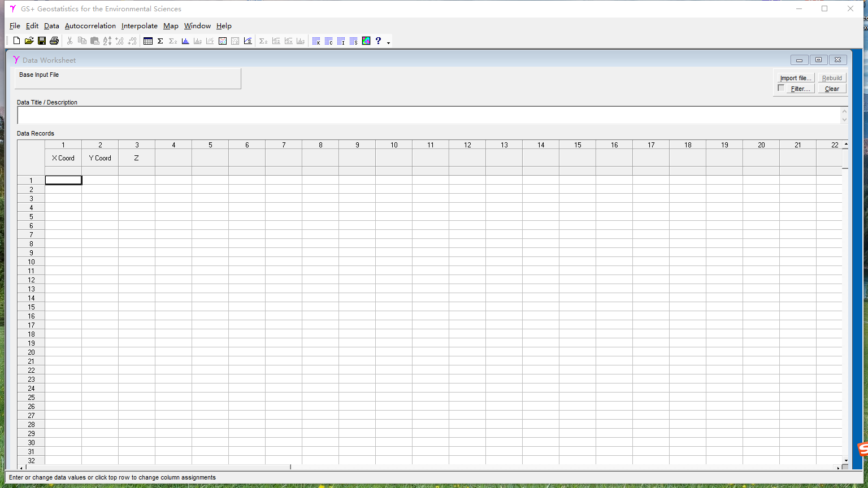The image size is (868, 488).
Task: Click the worksheet scroll down arrow
Action: [x=845, y=461]
